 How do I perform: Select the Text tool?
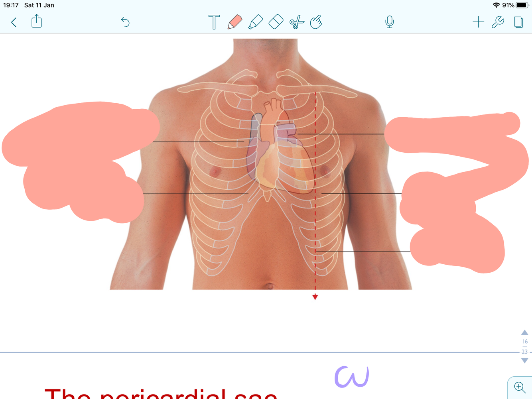pyautogui.click(x=214, y=22)
